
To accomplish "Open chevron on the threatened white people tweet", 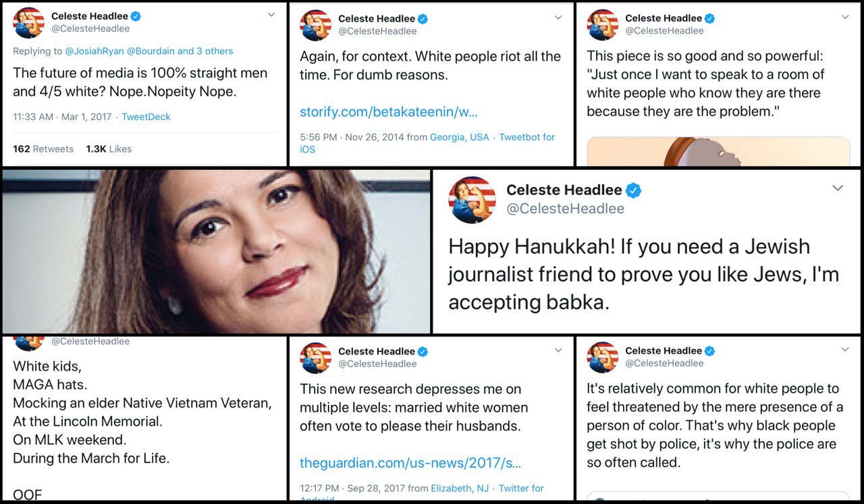I will [x=845, y=349].
